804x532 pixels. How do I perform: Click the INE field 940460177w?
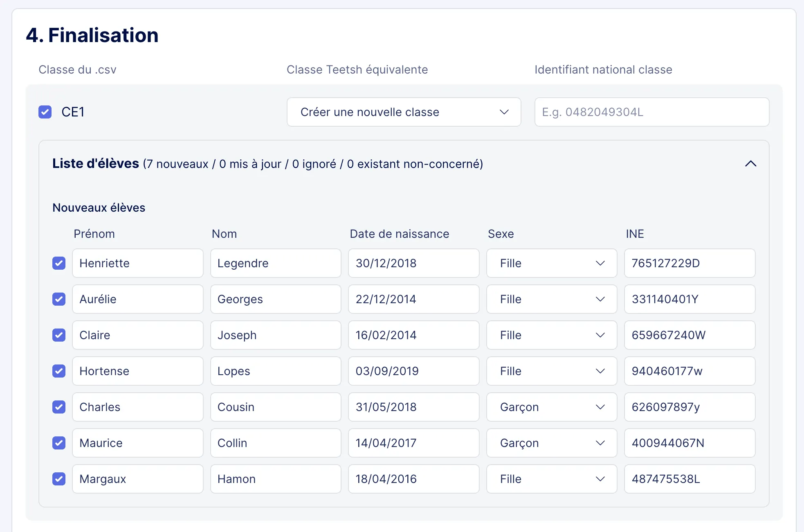click(x=690, y=371)
